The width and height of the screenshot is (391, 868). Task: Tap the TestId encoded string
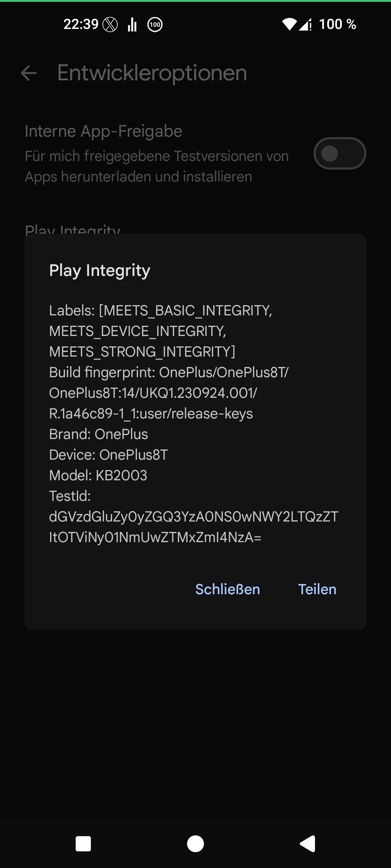point(193,527)
